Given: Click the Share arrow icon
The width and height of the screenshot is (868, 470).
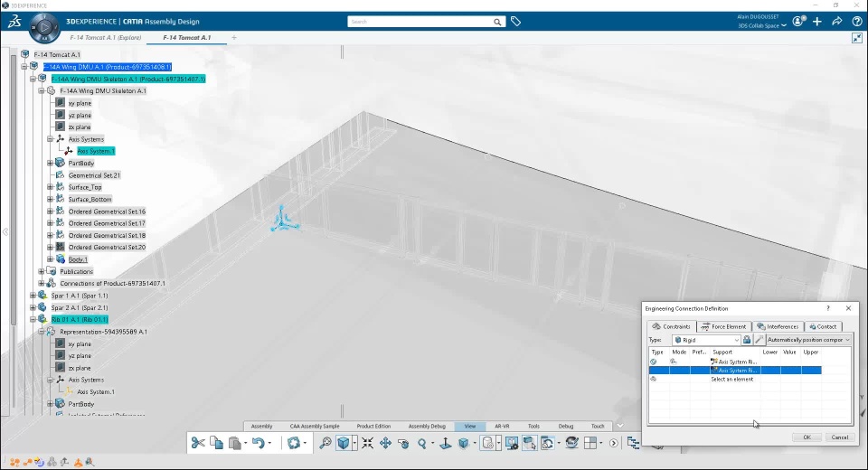Looking at the screenshot, I should click(837, 22).
